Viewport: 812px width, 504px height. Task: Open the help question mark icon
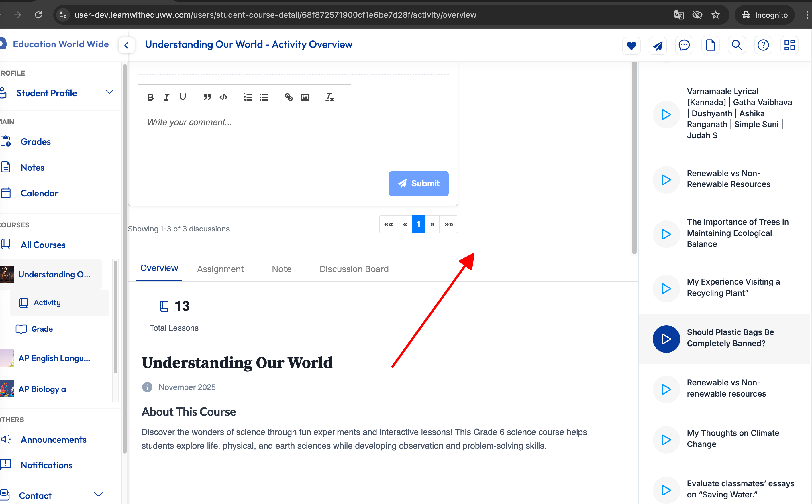click(763, 45)
